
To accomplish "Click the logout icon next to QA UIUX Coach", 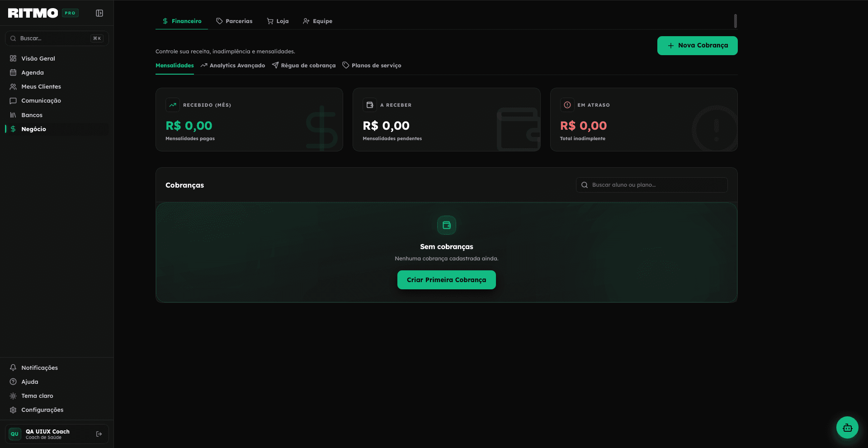I will pyautogui.click(x=99, y=434).
